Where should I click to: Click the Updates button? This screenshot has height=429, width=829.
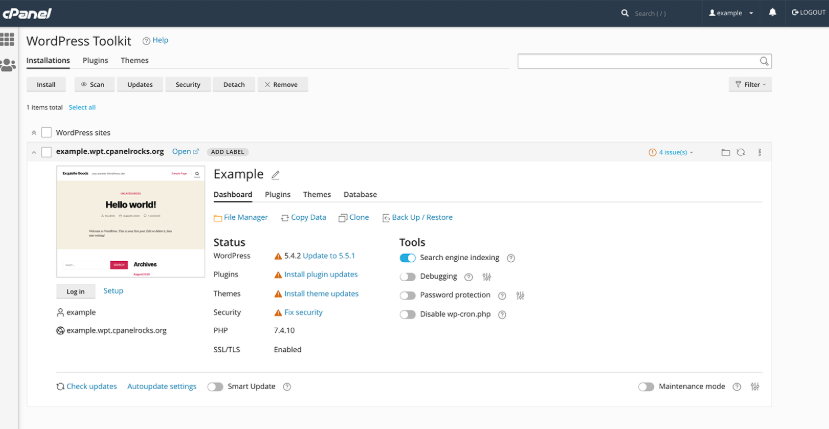coord(140,85)
